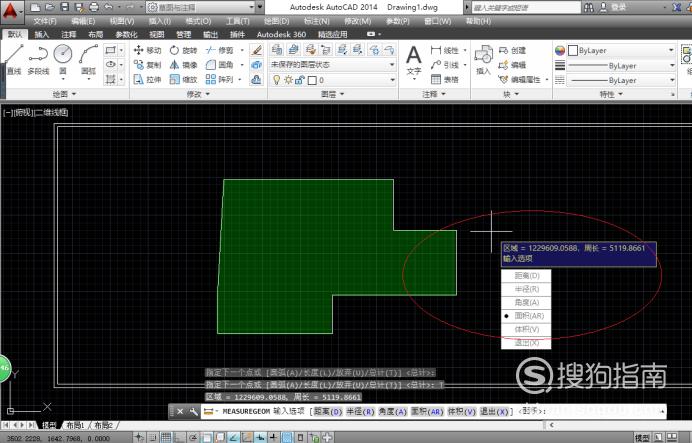
Task: Click 体积(V) option in command line
Action: pos(461,411)
